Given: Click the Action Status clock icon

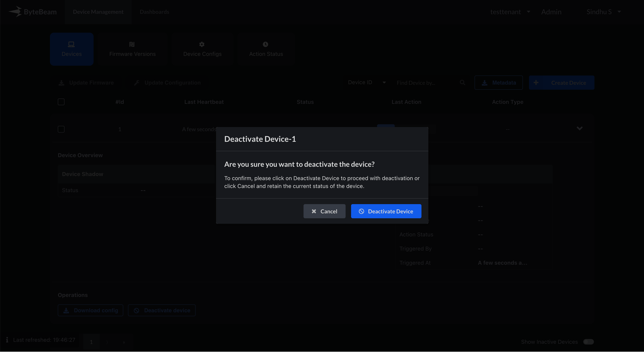Looking at the screenshot, I should 266,44.
